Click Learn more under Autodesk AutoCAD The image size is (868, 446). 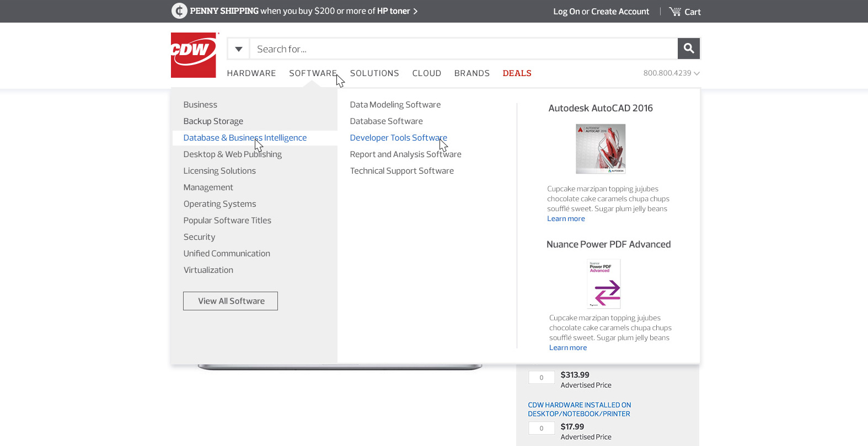coord(566,219)
